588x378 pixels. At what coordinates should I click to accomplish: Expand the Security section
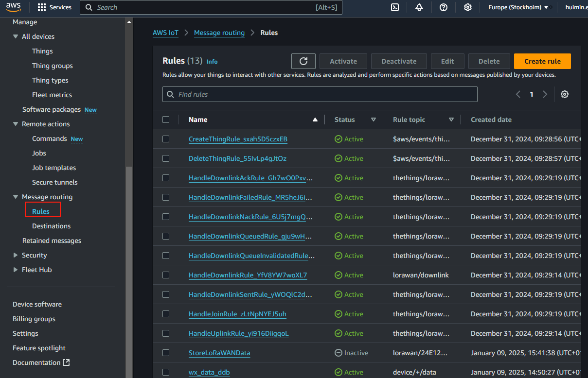(x=16, y=255)
